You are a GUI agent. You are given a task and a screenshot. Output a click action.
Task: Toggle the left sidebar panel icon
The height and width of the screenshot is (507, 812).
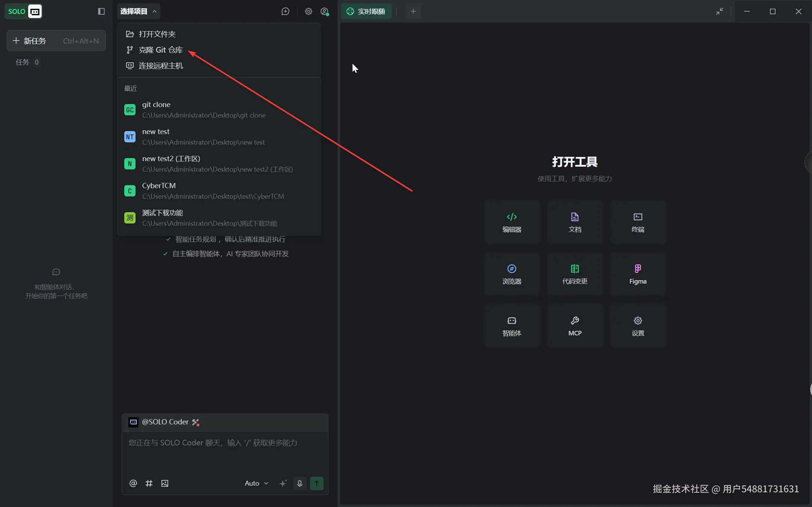[x=101, y=11]
